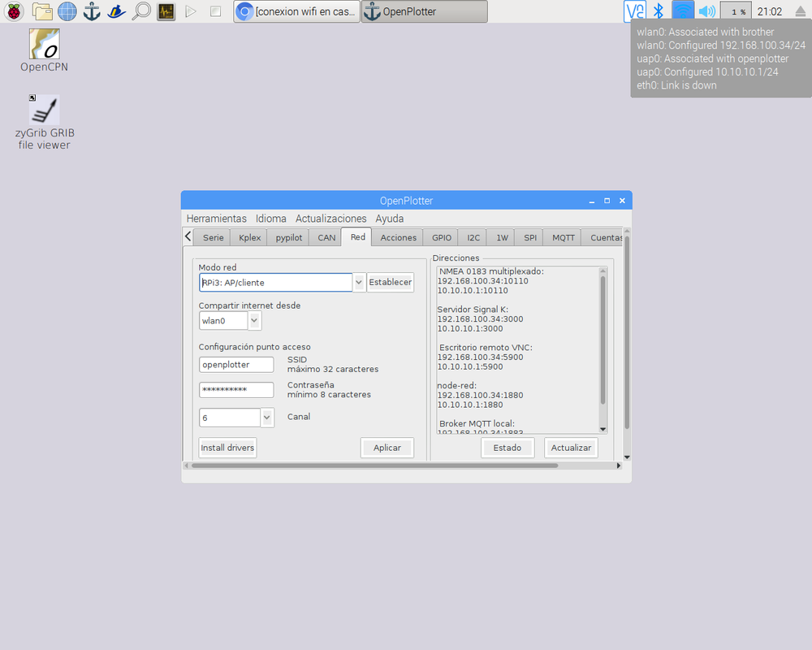Open the volume speaker tray icon
Image resolution: width=812 pixels, height=650 pixels.
(x=707, y=11)
